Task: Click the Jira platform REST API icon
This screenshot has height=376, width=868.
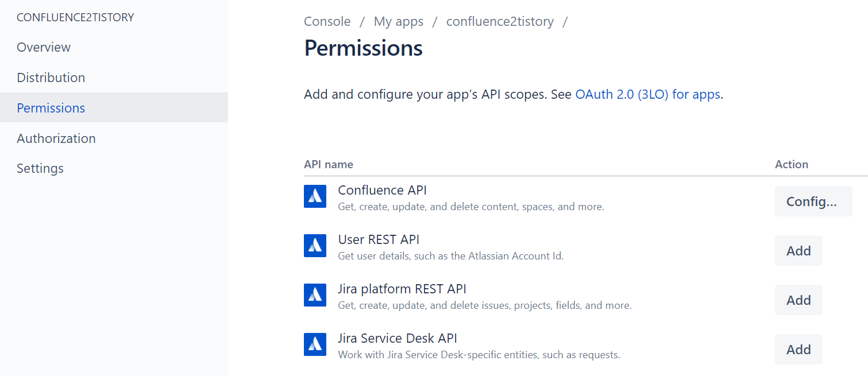Action: pos(315,295)
